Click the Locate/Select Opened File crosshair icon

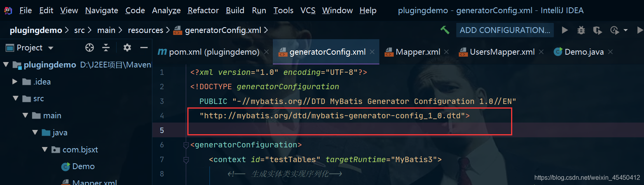[89, 48]
